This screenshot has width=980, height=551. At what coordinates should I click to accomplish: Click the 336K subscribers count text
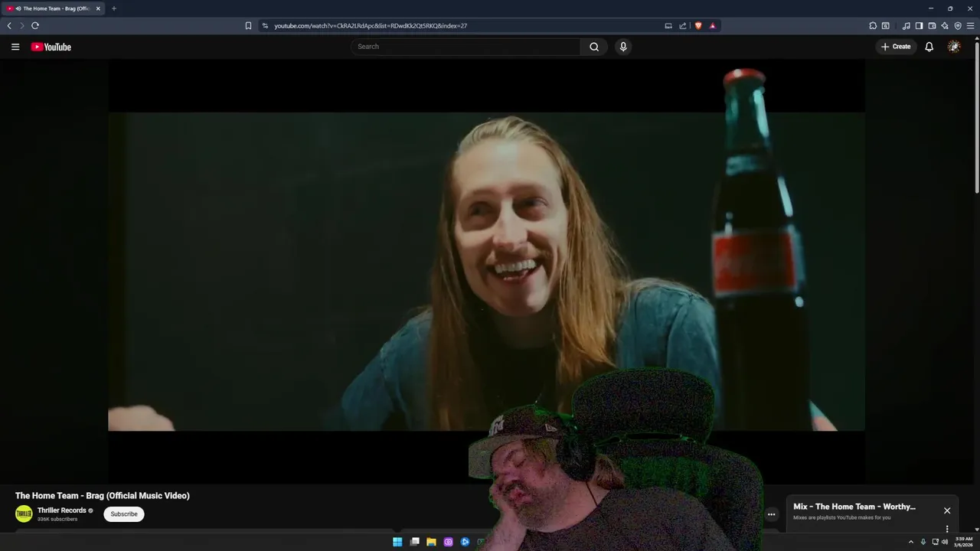57,520
